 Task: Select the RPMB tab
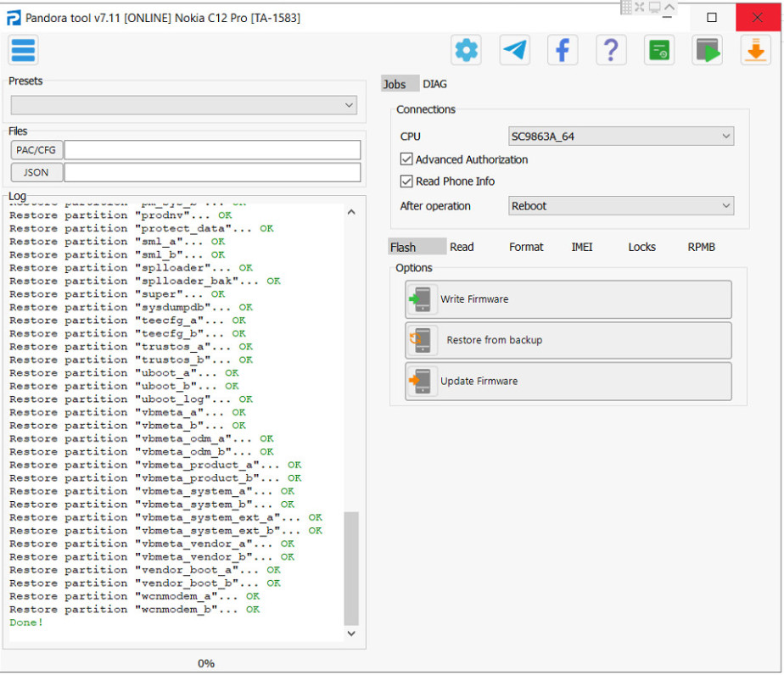pyautogui.click(x=701, y=247)
